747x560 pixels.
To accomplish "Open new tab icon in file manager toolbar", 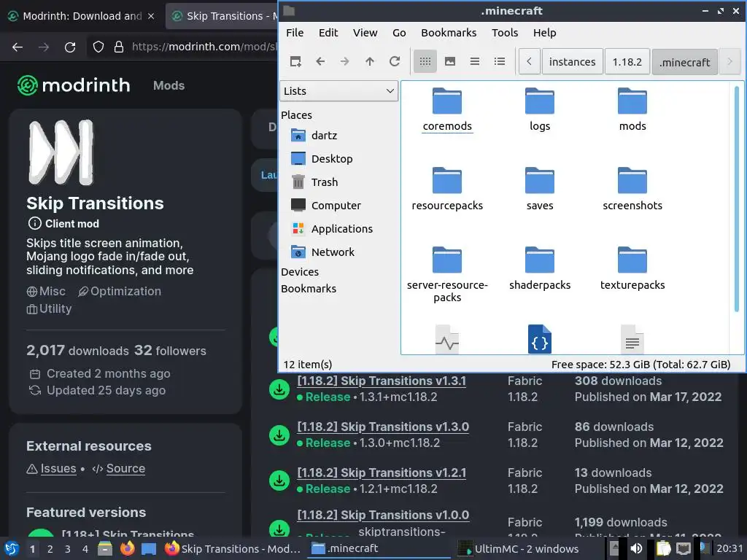I will 295,61.
